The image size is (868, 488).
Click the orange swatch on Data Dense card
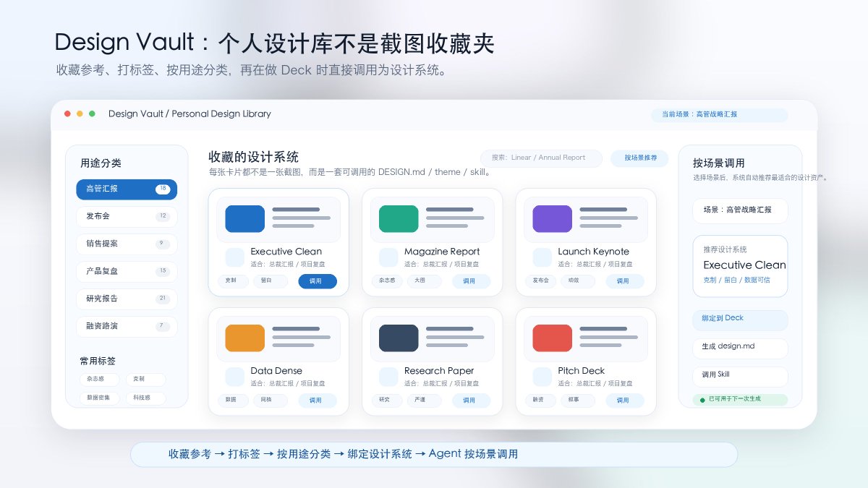point(244,338)
